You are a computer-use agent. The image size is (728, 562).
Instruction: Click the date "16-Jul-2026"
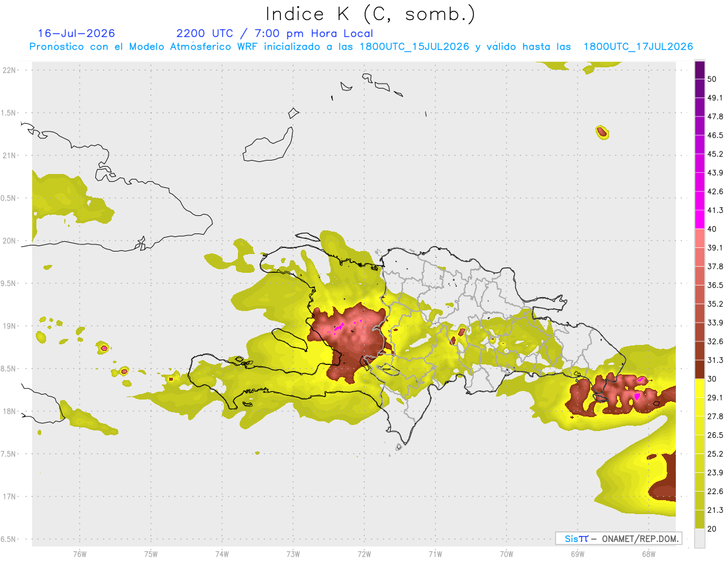point(76,33)
